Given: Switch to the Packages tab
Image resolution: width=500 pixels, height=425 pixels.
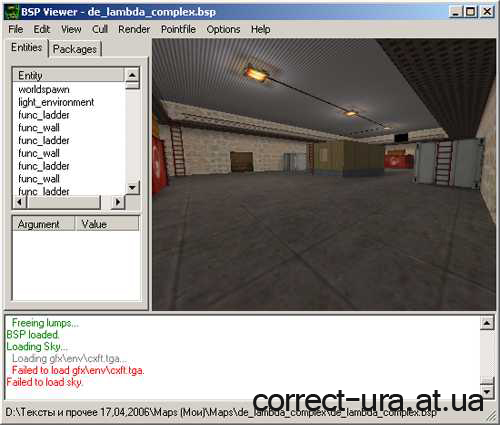Looking at the screenshot, I should [75, 49].
